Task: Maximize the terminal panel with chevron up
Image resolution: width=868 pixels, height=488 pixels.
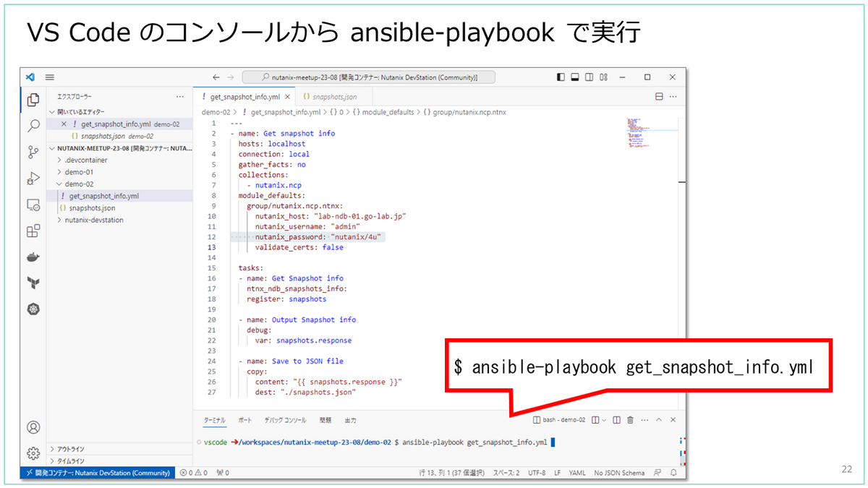Action: coord(659,420)
